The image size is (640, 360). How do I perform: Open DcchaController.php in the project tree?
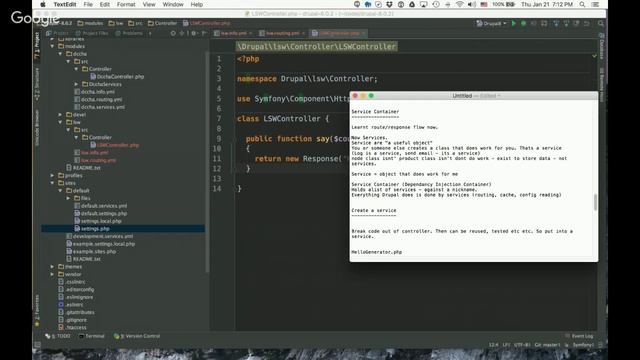click(x=117, y=77)
